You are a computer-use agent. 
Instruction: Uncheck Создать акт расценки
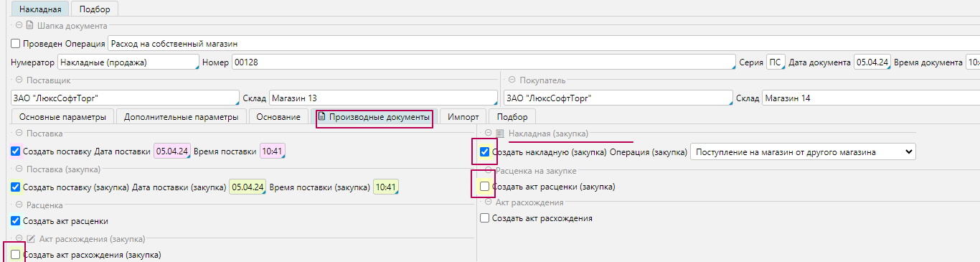click(16, 221)
